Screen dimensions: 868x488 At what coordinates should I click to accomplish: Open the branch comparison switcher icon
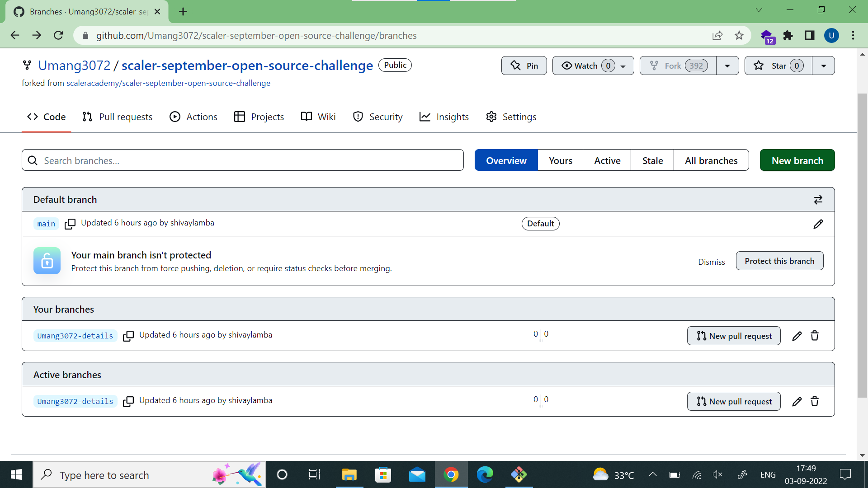coord(818,199)
